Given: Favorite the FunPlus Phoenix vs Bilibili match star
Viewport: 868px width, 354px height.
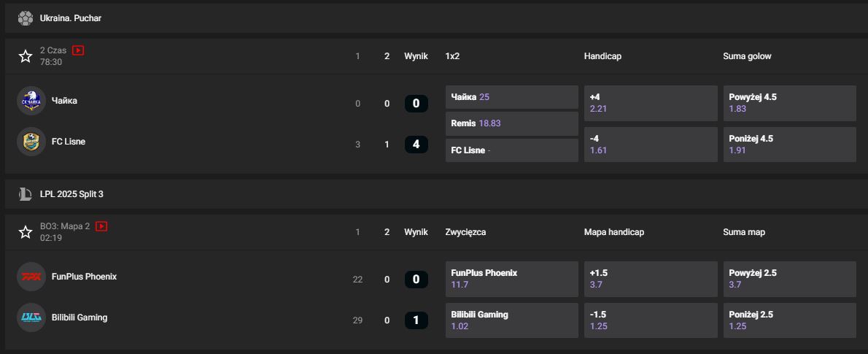Looking at the screenshot, I should [x=26, y=232].
